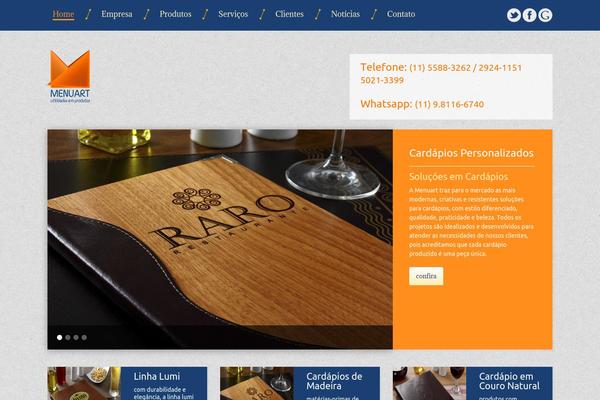
Task: Open the Clientes menu item
Action: [289, 14]
